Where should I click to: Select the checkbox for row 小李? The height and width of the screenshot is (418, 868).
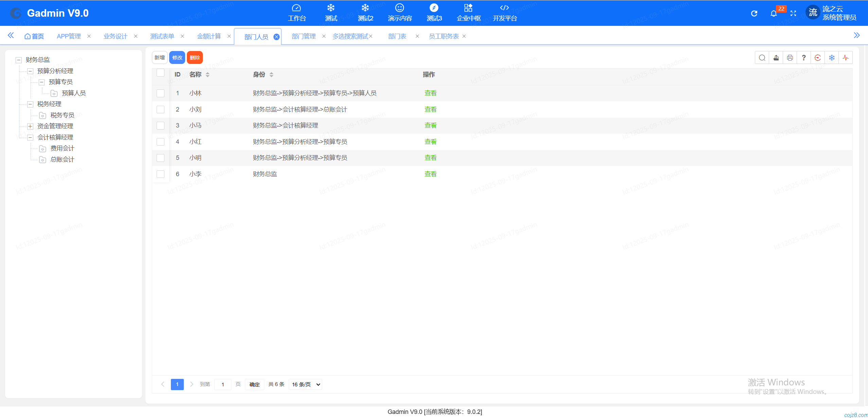[x=160, y=174]
